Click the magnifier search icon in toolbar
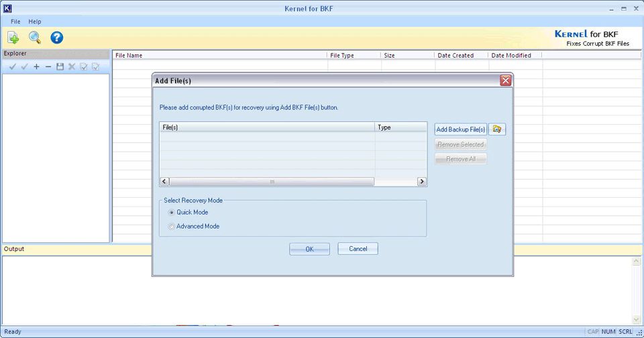The height and width of the screenshot is (338, 644). [35, 38]
